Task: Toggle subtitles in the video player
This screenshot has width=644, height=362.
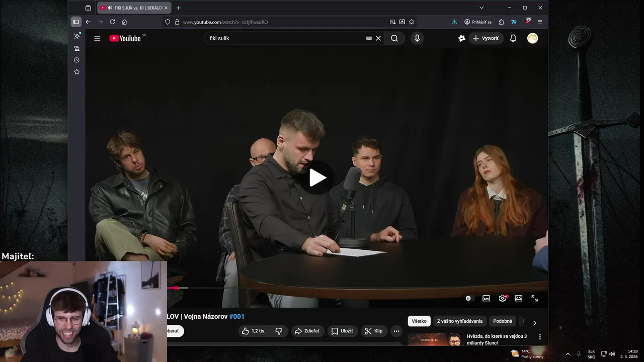Action: pyautogui.click(x=486, y=298)
